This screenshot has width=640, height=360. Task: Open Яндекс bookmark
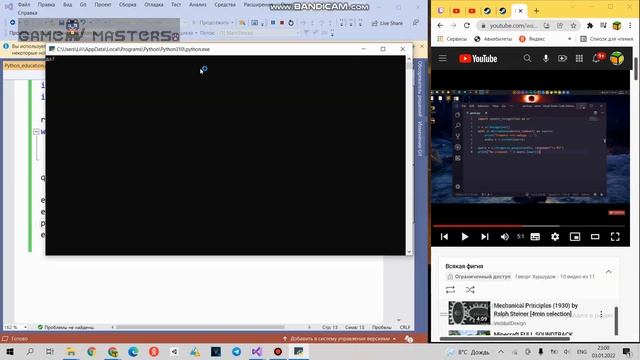point(532,39)
